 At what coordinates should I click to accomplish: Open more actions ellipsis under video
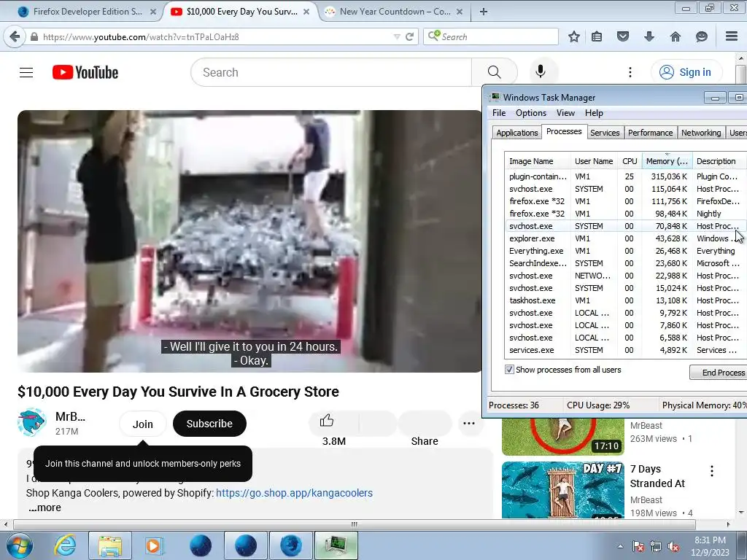[x=469, y=423]
